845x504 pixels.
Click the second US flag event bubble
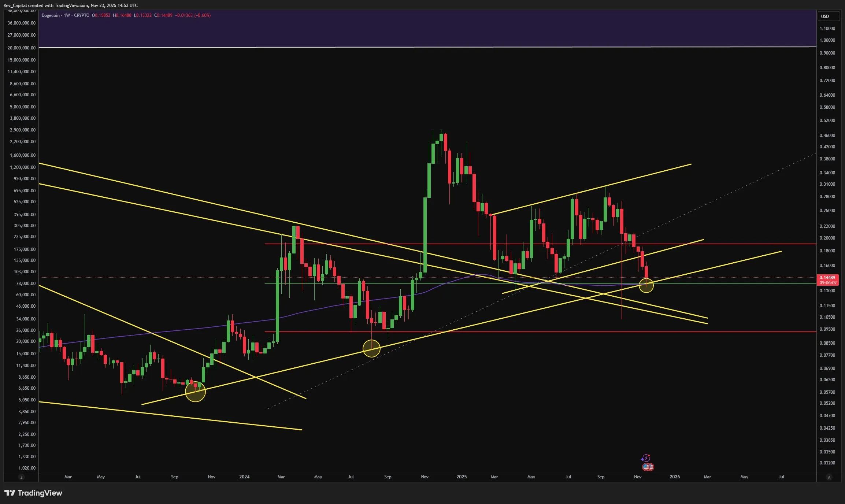(x=651, y=467)
